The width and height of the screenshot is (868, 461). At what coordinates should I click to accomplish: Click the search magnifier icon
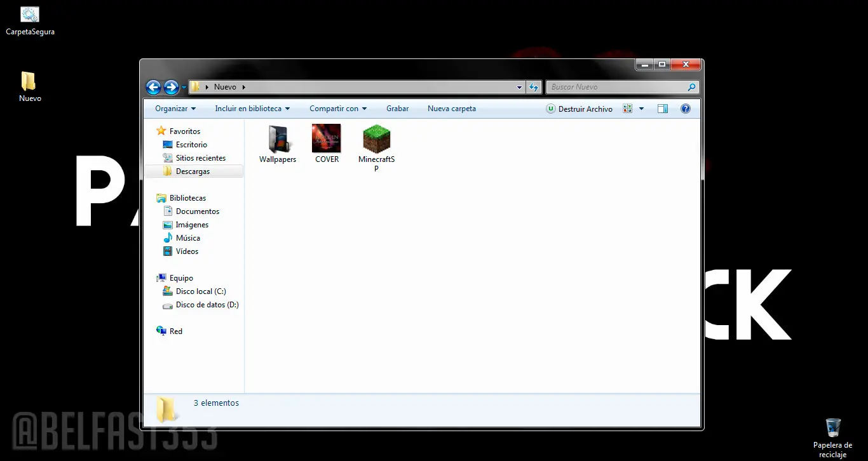pos(691,87)
